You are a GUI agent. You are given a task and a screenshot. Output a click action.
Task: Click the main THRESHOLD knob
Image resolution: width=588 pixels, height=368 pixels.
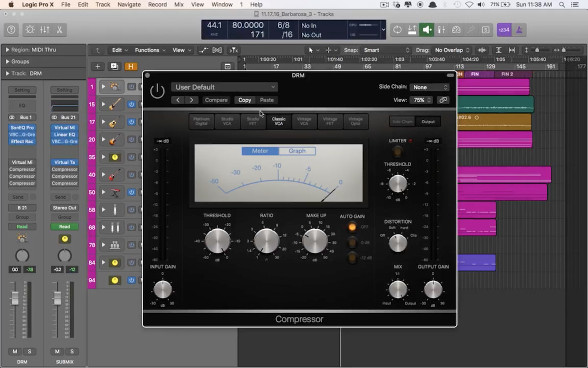(x=217, y=241)
